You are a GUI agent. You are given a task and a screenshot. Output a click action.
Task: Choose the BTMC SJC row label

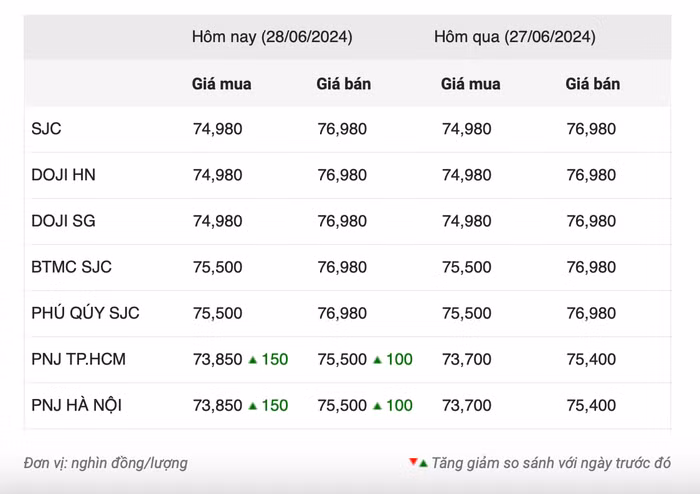pos(72,267)
